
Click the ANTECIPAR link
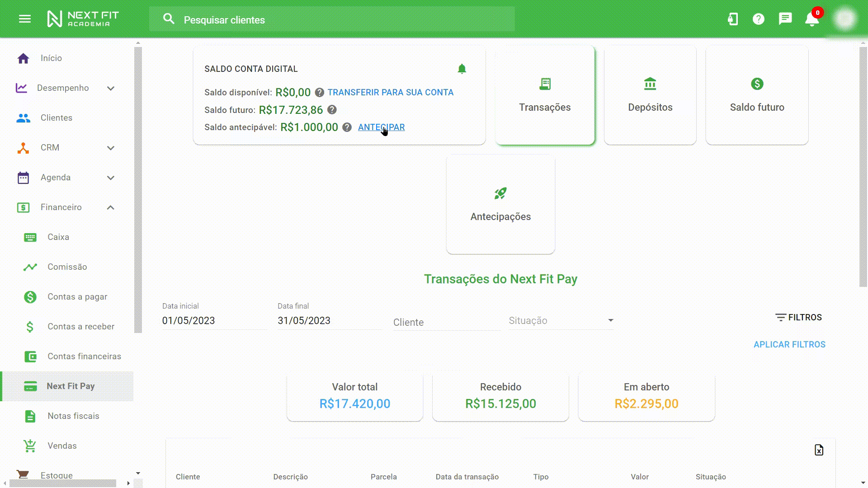click(381, 127)
